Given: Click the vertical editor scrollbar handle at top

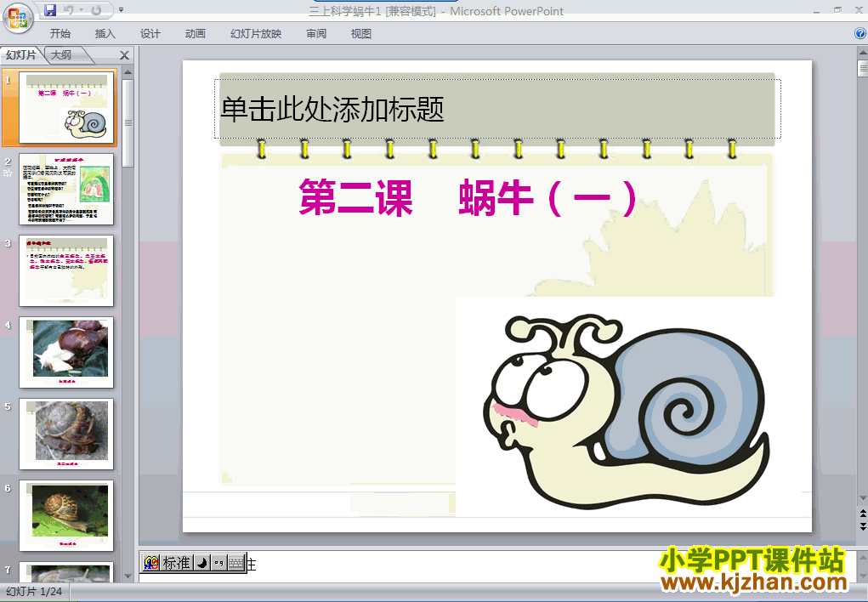Looking at the screenshot, I should pos(862,69).
